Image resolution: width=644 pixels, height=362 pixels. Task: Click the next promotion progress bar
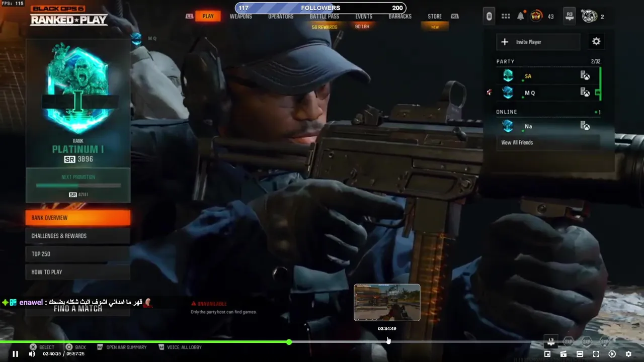click(78, 185)
